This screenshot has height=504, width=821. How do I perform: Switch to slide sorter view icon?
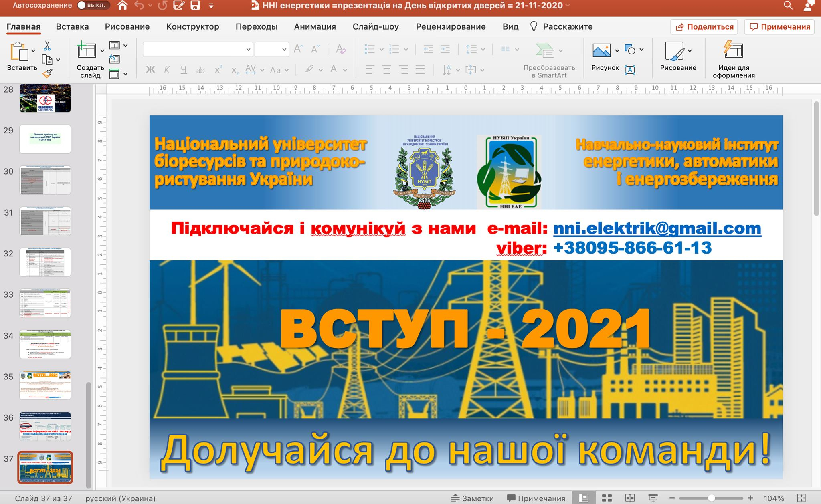pos(607,498)
